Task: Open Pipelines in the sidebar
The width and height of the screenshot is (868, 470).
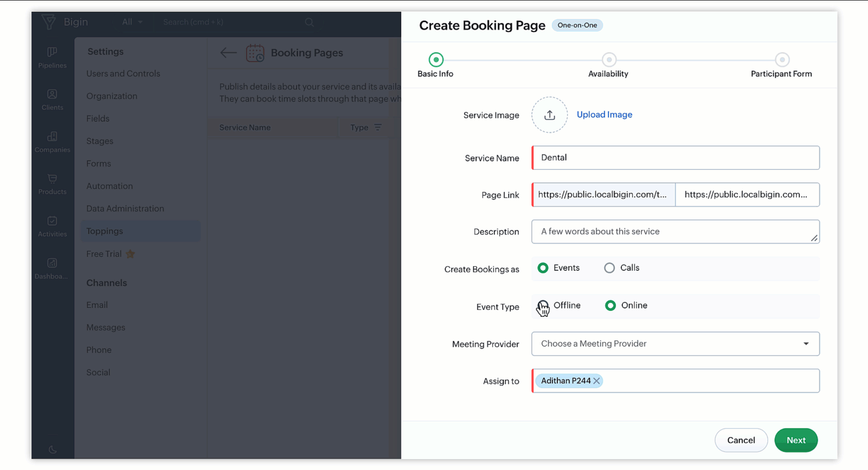Action: tap(52, 57)
